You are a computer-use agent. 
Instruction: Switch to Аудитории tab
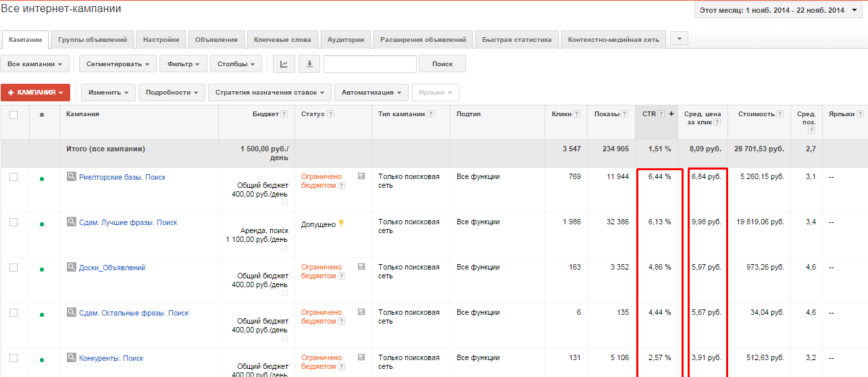(346, 40)
